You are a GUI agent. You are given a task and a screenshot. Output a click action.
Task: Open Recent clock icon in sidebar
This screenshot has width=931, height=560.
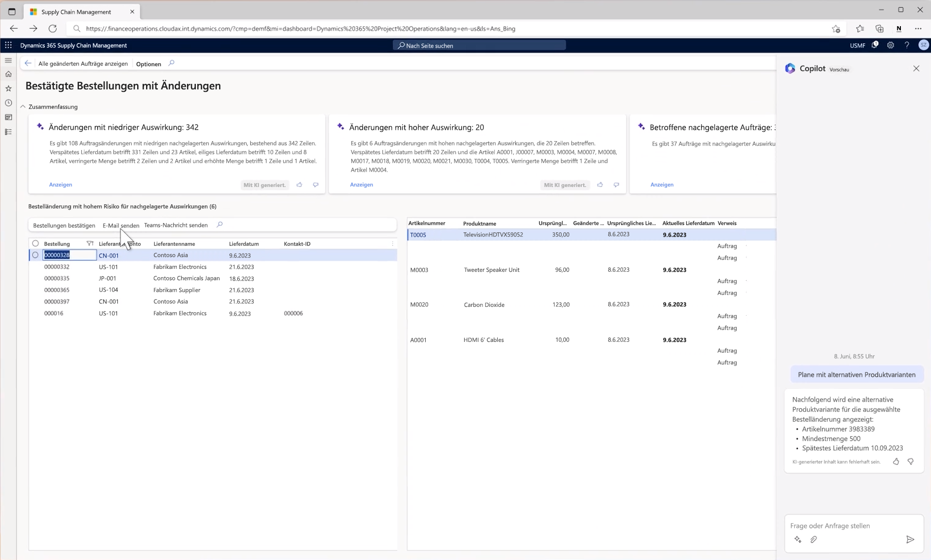coord(8,103)
